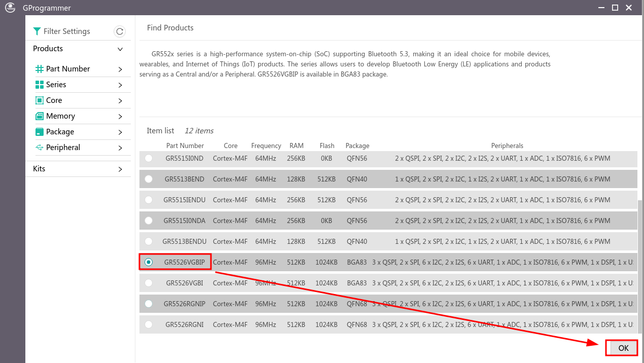
Task: Click the Flash column header
Action: click(x=327, y=146)
